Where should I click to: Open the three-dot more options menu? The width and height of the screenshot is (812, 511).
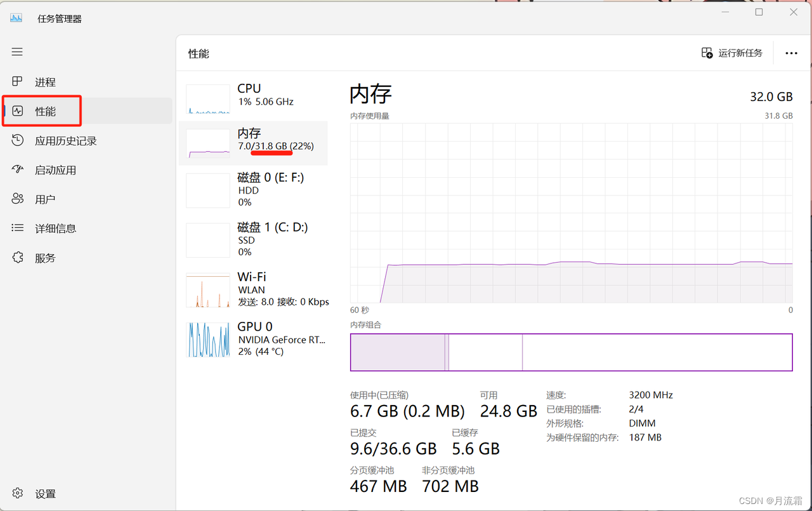[791, 53]
